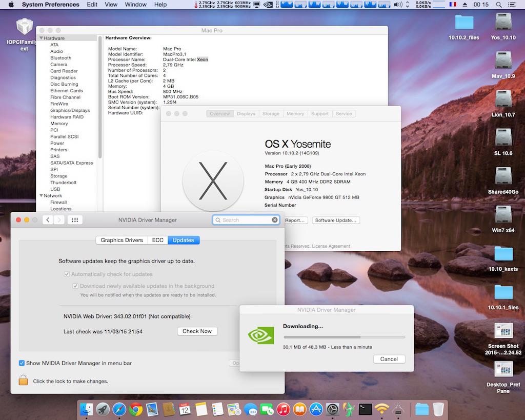Collapse the Hardware section in sidebar
This screenshot has height=420, width=525.
pos(41,38)
